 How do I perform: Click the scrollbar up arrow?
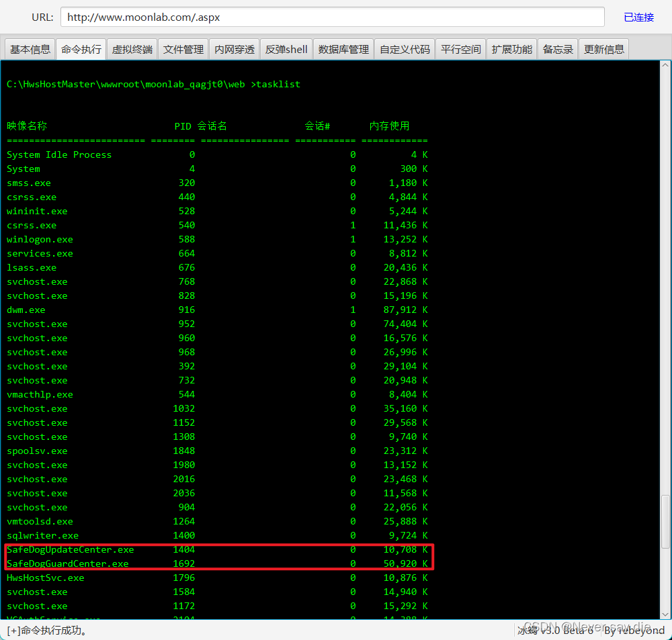[x=665, y=65]
